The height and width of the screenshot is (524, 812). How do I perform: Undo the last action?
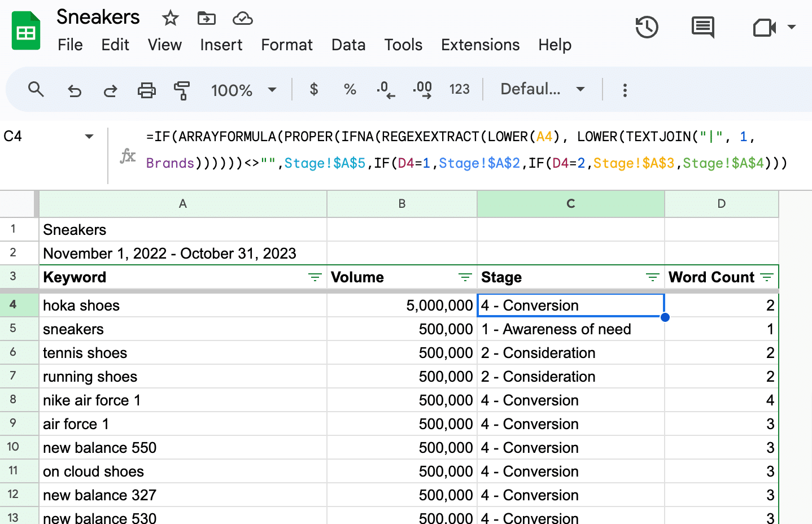coord(75,90)
